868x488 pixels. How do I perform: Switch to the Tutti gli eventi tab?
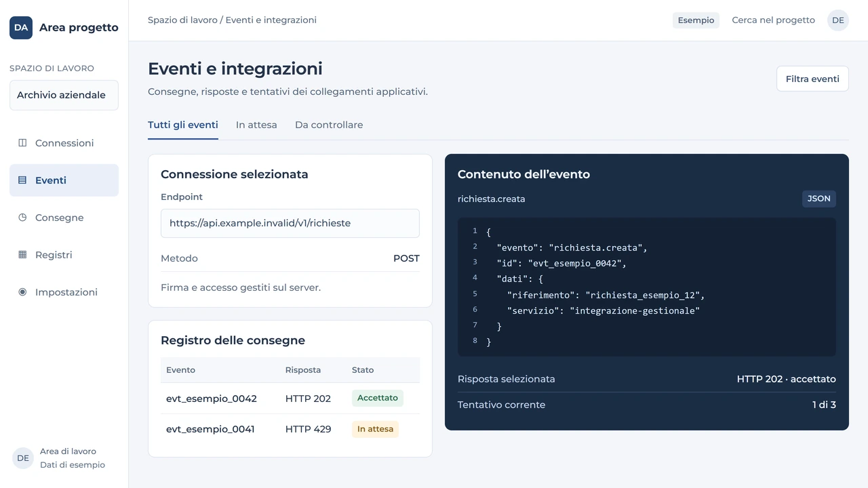tap(183, 125)
